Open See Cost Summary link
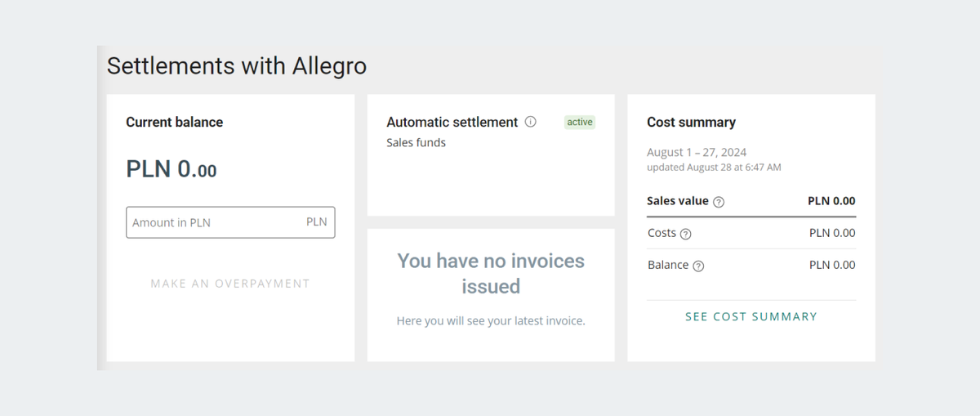The width and height of the screenshot is (980, 416). [x=751, y=316]
